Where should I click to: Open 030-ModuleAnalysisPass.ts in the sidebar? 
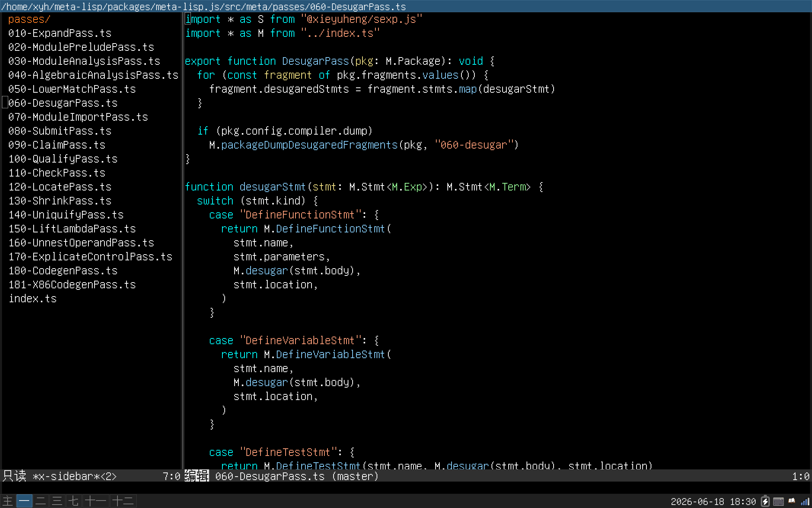[x=84, y=61]
